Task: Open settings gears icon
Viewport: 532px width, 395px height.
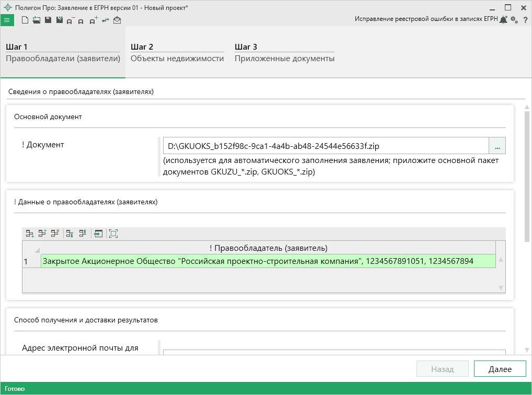Action: (x=514, y=20)
